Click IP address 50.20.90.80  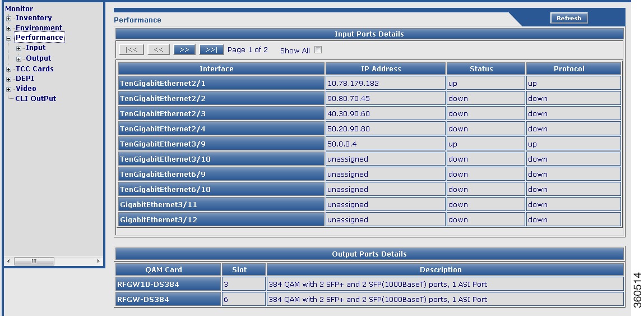click(349, 129)
